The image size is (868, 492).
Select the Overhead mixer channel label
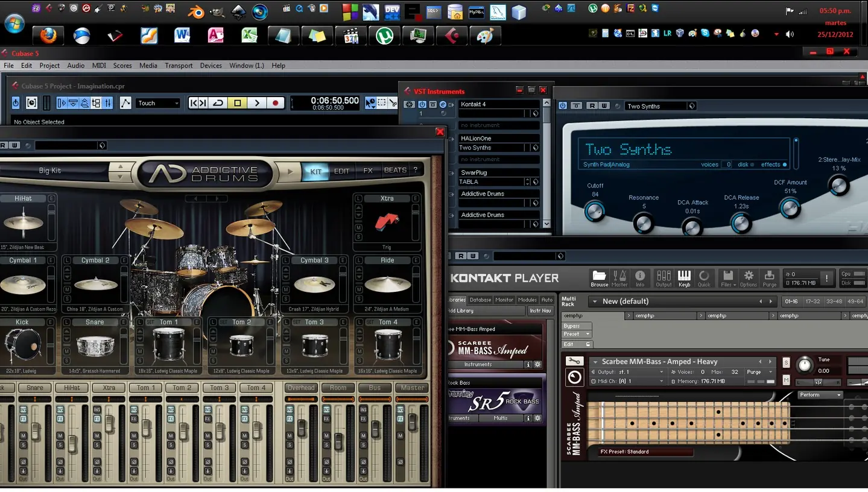tap(301, 388)
